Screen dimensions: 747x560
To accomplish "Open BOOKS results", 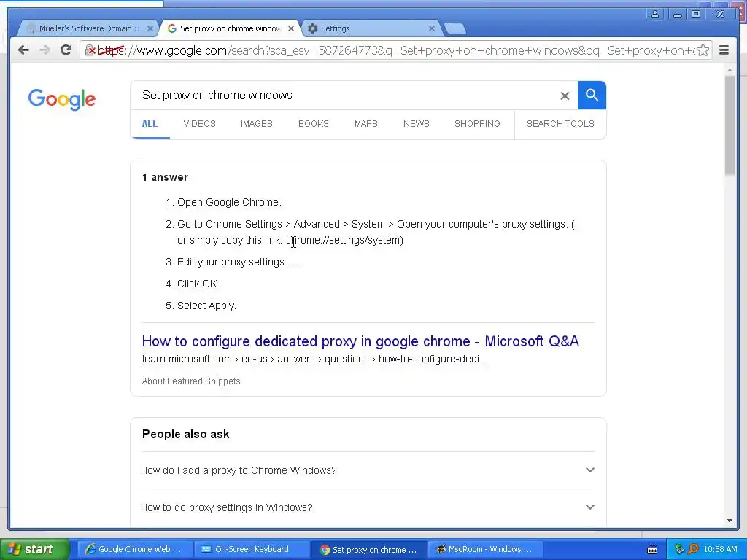I will (x=314, y=124).
